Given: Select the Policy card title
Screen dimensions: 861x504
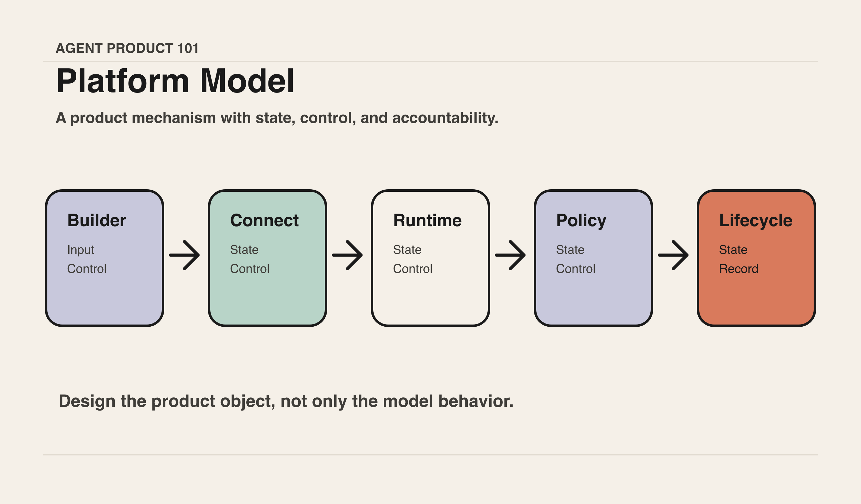Looking at the screenshot, I should tap(581, 221).
